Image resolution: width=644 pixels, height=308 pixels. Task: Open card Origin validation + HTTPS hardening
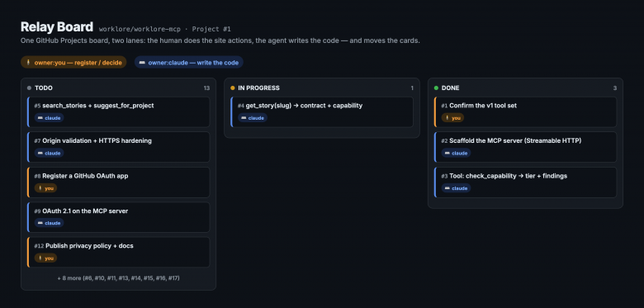coord(118,147)
